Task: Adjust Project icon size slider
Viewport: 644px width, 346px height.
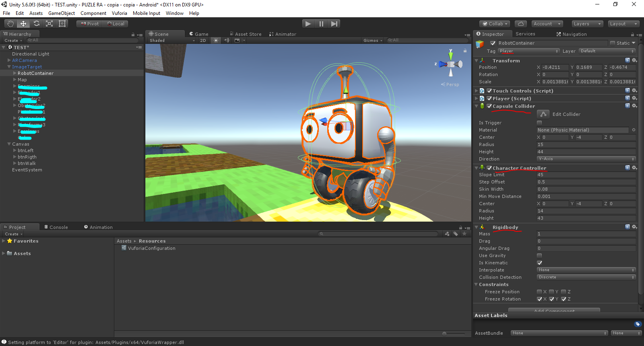Action: [454, 334]
